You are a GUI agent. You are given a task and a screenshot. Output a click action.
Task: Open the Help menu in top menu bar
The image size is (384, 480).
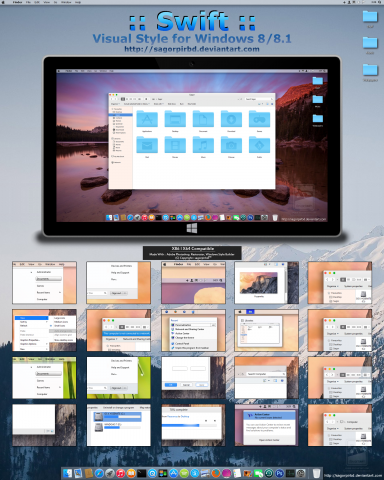click(x=78, y=2)
